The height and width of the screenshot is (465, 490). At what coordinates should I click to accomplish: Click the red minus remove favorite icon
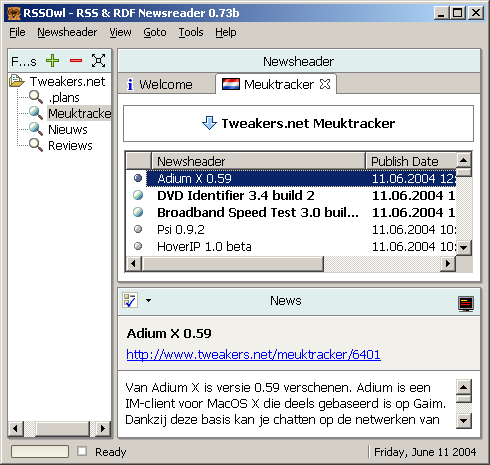76,61
